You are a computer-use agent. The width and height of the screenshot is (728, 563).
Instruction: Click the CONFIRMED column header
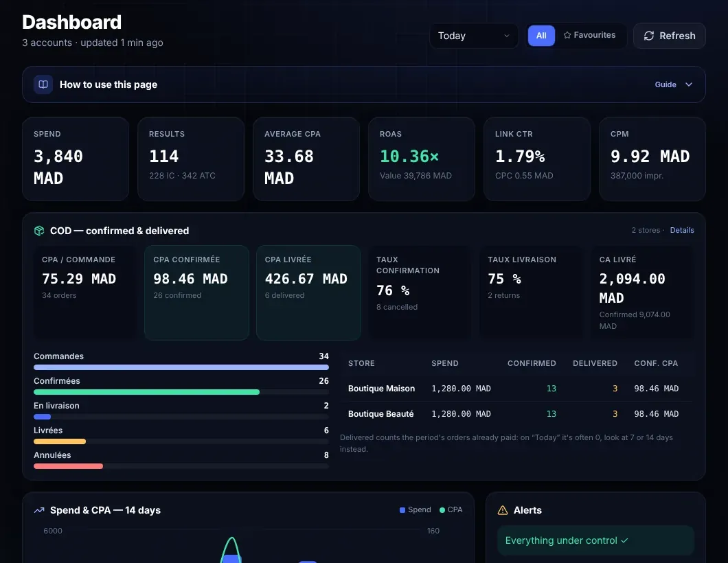532,363
